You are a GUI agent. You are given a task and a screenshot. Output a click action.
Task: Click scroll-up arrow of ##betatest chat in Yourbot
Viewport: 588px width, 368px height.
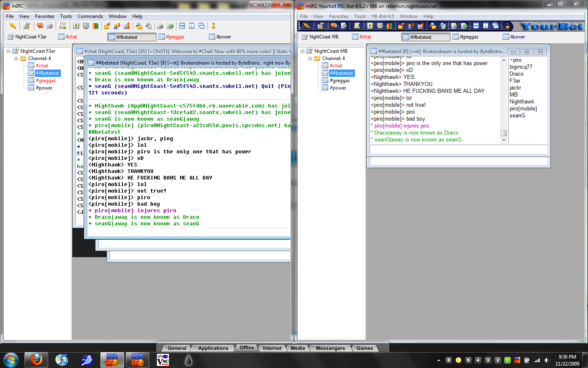click(504, 60)
